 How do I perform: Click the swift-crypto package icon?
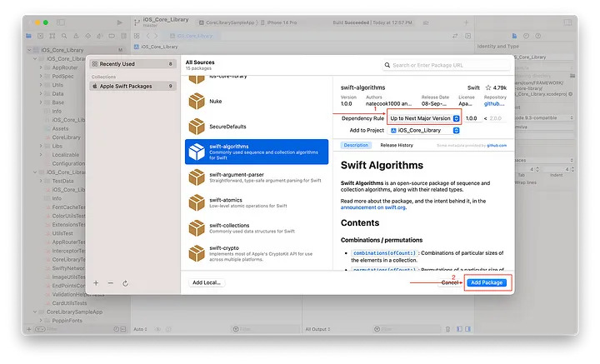197,254
